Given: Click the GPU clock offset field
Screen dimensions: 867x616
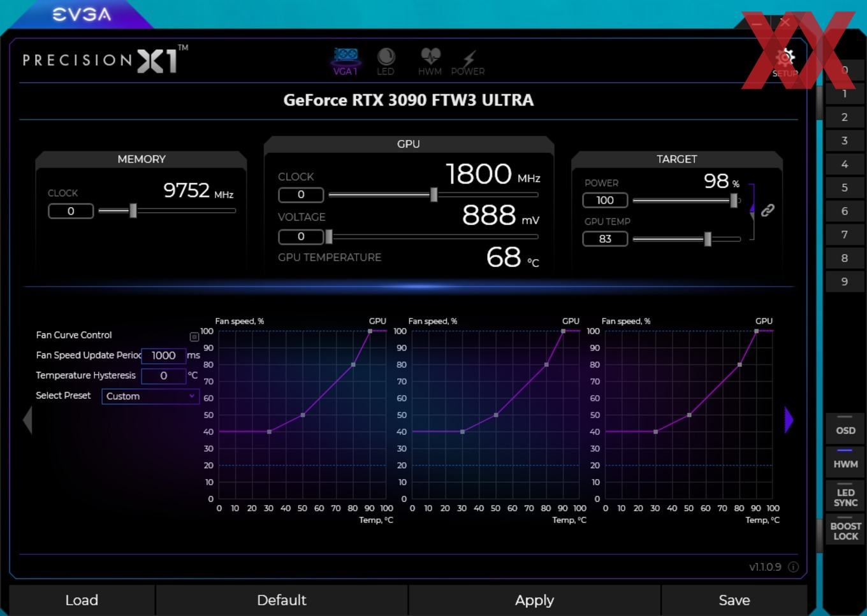Looking at the screenshot, I should tap(301, 195).
